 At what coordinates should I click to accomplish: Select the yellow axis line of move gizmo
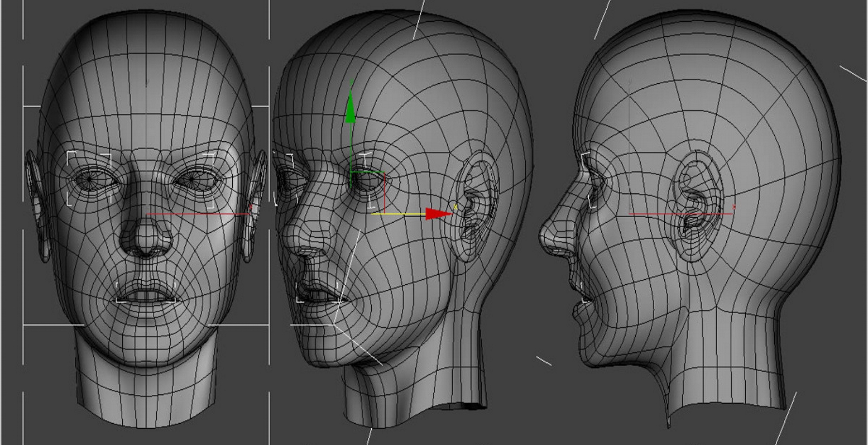point(399,213)
